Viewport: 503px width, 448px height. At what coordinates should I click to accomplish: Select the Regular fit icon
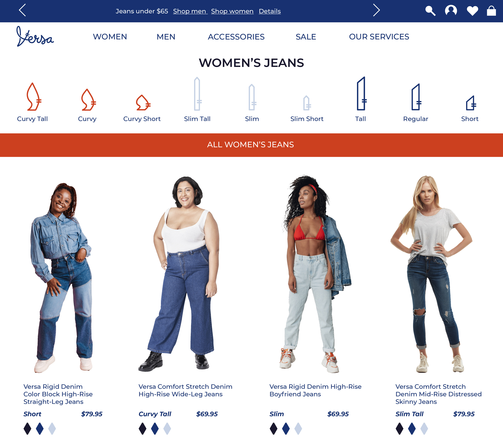[416, 97]
